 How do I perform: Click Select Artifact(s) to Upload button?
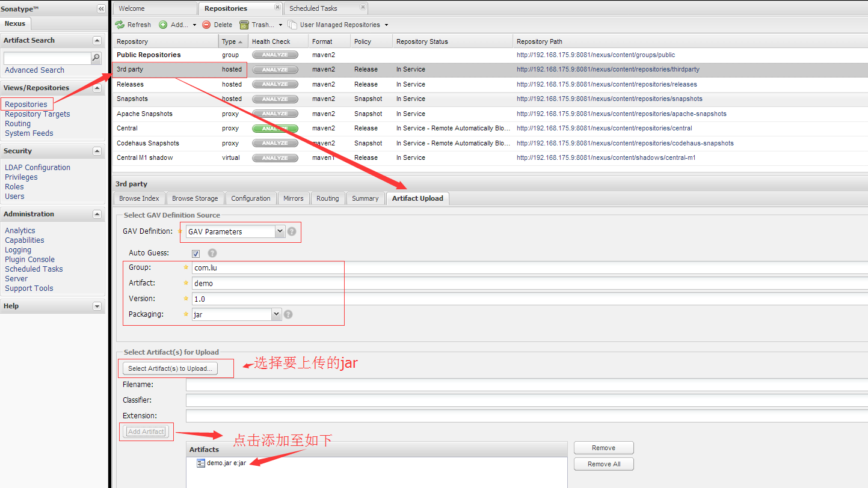click(x=170, y=368)
